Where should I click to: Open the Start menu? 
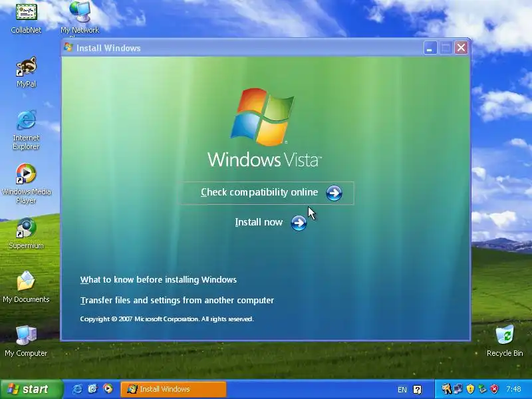click(31, 389)
